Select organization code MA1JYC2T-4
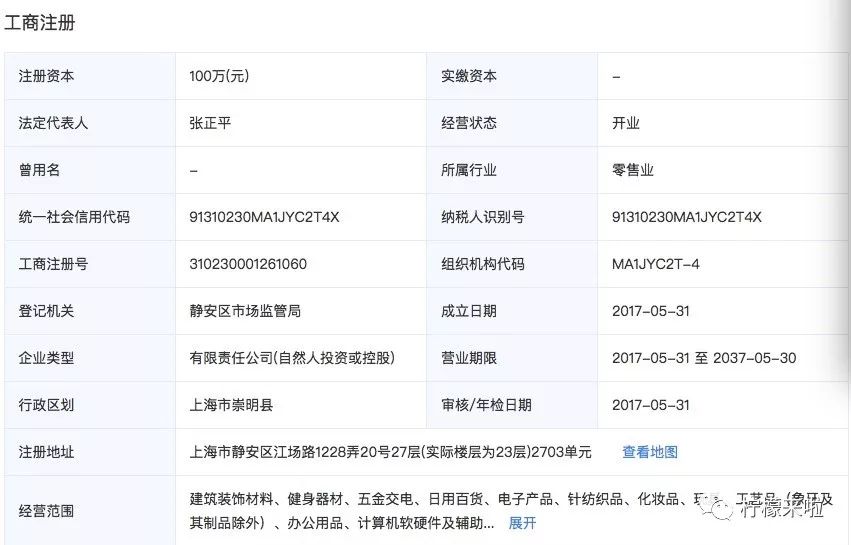Image resolution: width=851 pixels, height=545 pixels. coord(656,264)
